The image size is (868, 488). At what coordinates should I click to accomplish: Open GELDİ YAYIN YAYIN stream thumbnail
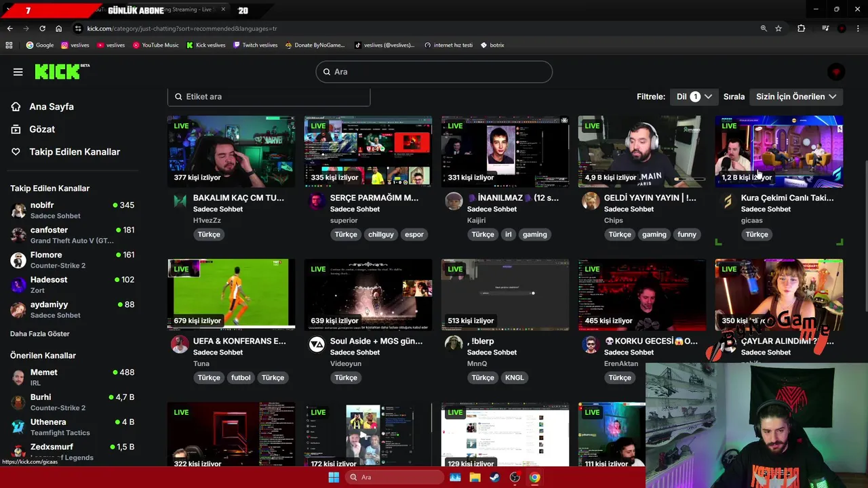point(642,151)
